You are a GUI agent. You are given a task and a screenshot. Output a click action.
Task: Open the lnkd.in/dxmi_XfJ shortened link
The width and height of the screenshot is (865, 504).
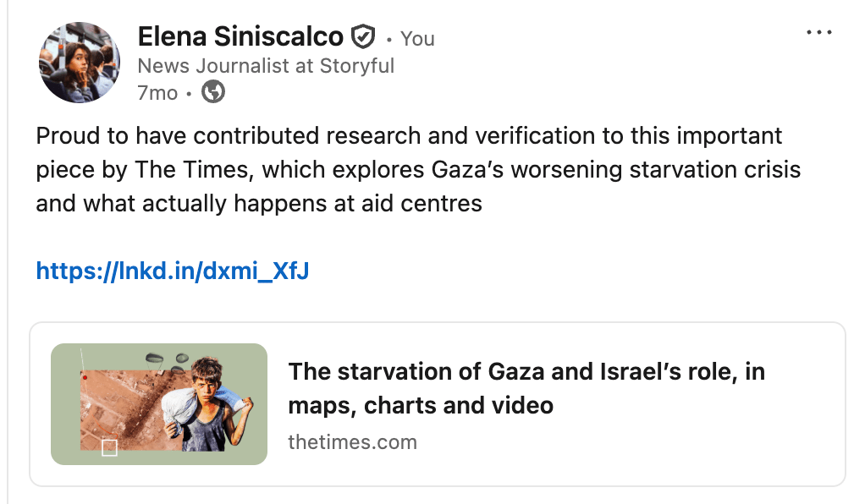point(172,271)
